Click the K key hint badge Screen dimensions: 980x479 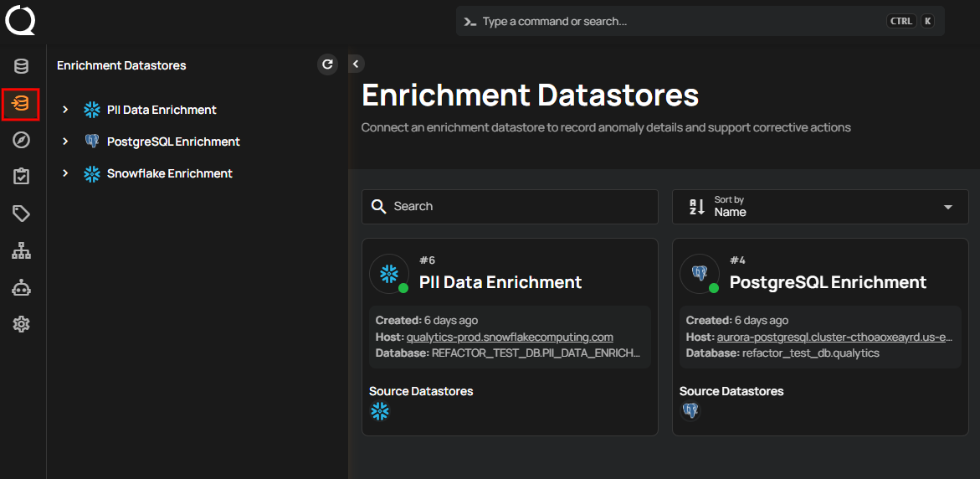[927, 21]
